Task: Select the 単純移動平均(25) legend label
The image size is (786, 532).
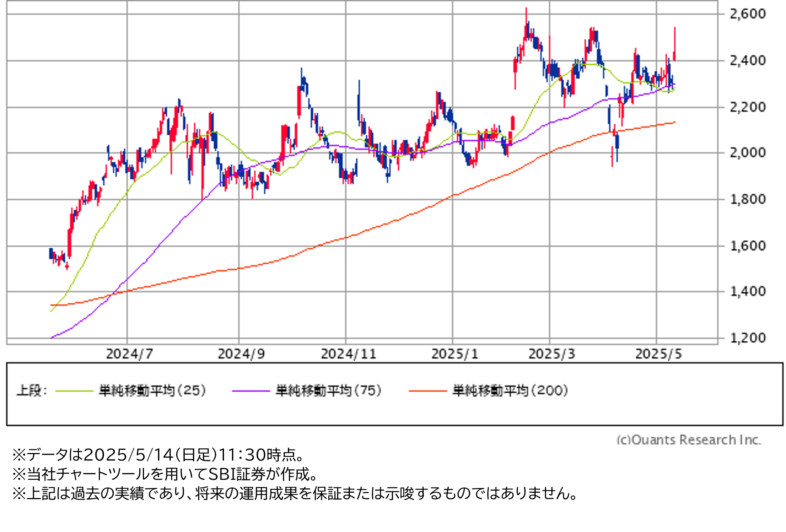Action: [153, 391]
